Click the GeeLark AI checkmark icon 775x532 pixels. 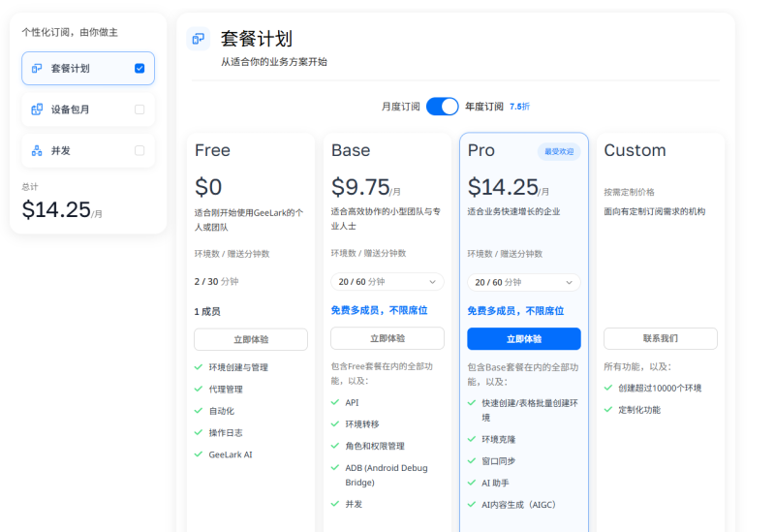pos(199,454)
